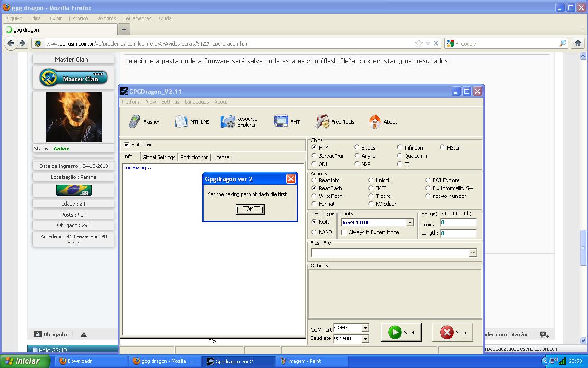Open the Boots version dropdown
The image size is (588, 368).
pyautogui.click(x=410, y=223)
